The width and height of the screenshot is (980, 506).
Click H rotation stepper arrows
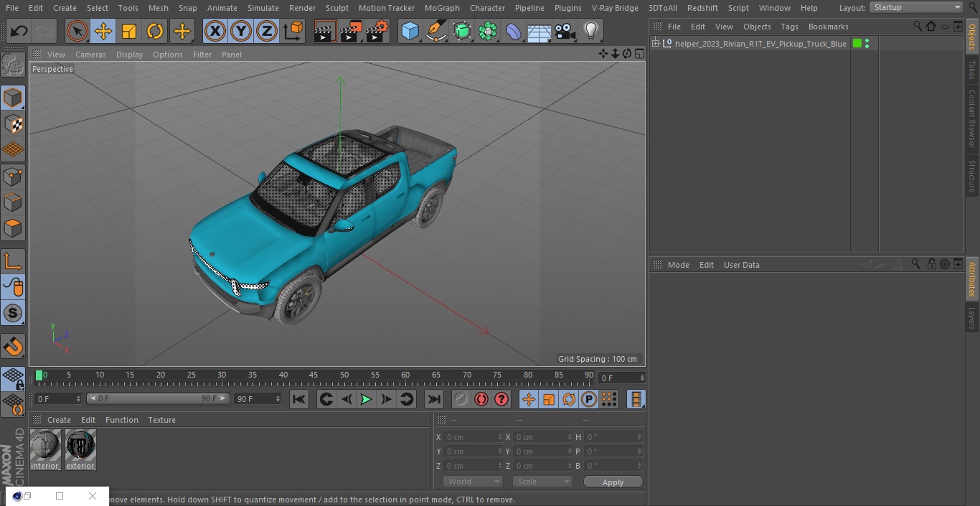[640, 437]
